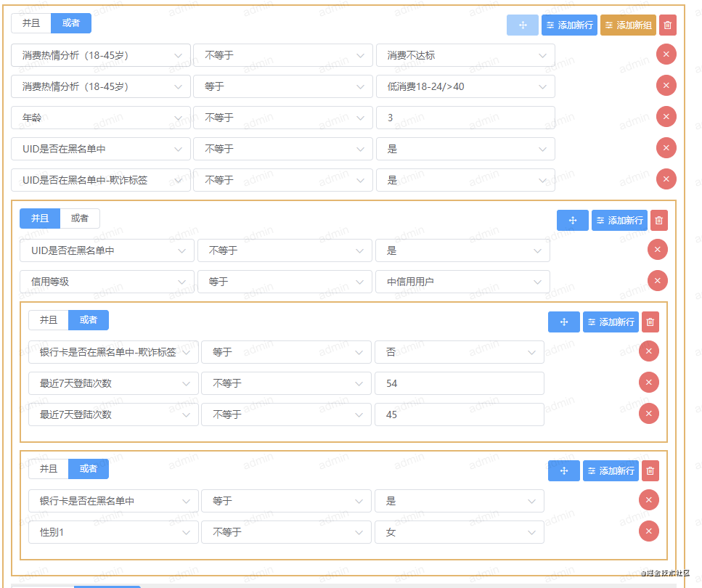The height and width of the screenshot is (588, 702).
Task: Remove the 最近7天登陆次数 row valued 54
Action: tap(648, 382)
